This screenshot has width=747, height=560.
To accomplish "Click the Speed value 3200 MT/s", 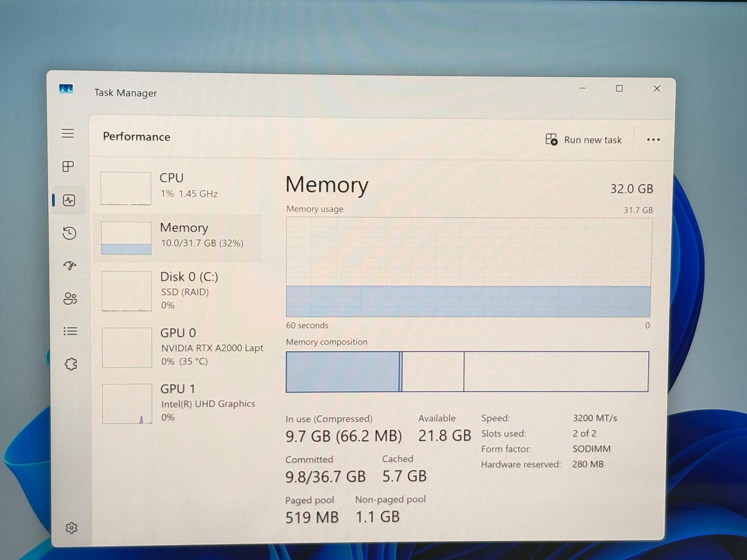I will pos(595,418).
